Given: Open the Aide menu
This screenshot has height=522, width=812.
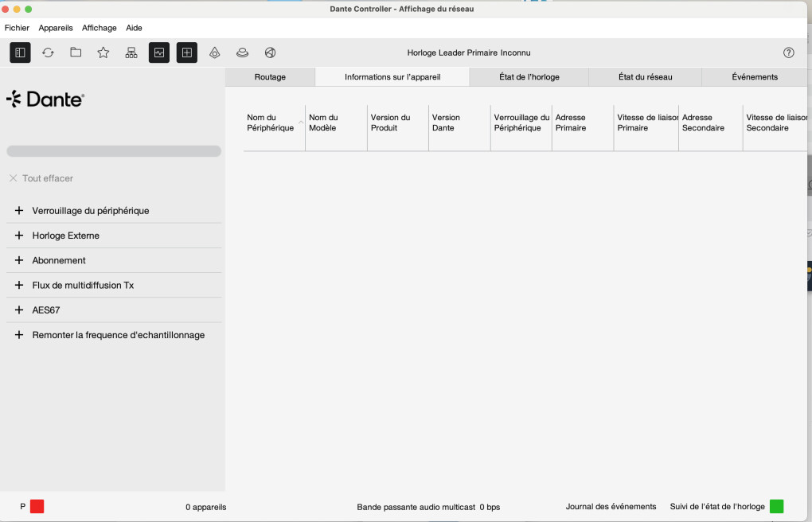Looking at the screenshot, I should [134, 28].
